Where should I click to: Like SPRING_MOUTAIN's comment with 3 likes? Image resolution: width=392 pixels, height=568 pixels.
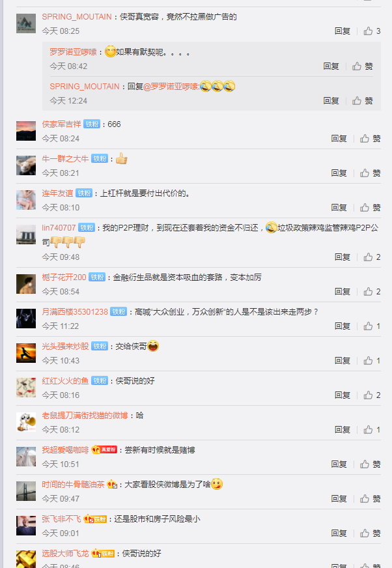(372, 31)
